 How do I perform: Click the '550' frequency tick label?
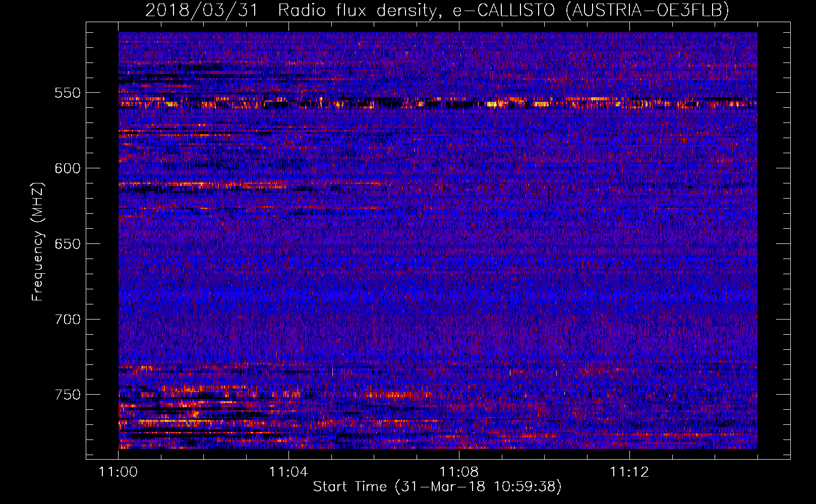68,93
